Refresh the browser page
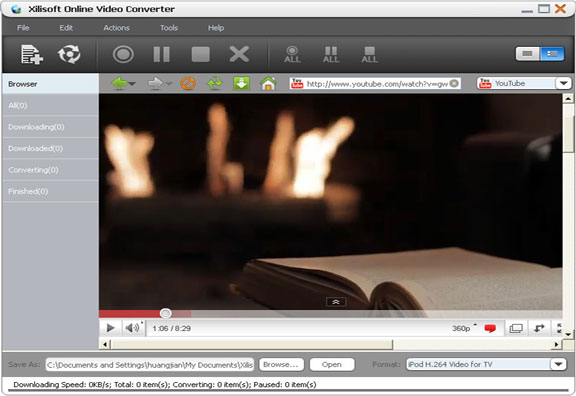 pos(215,84)
